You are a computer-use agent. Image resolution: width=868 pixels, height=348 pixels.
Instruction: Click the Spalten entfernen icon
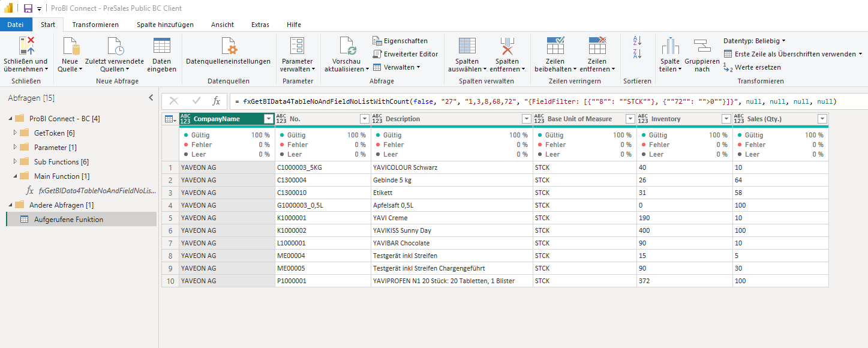point(507,46)
